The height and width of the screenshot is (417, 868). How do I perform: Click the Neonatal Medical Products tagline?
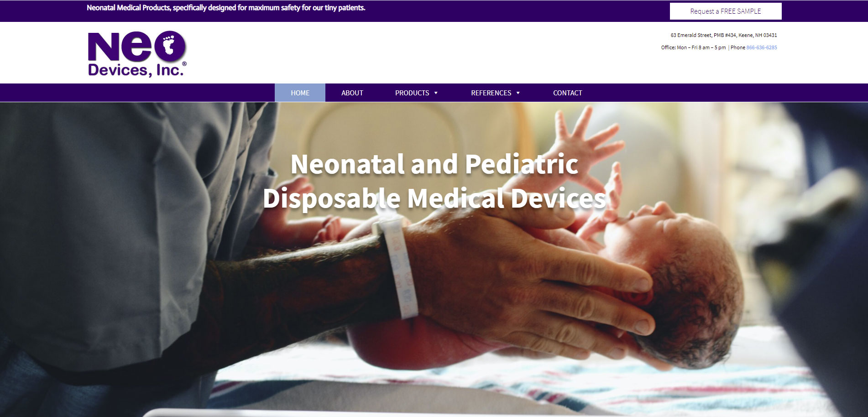(226, 8)
